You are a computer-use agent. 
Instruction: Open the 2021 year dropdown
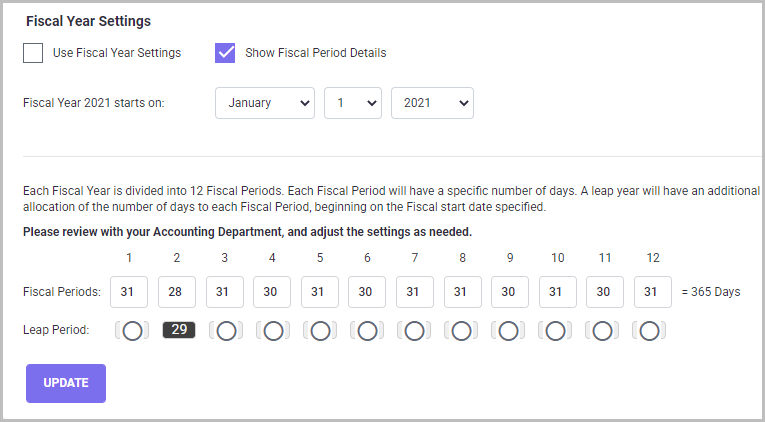click(432, 102)
